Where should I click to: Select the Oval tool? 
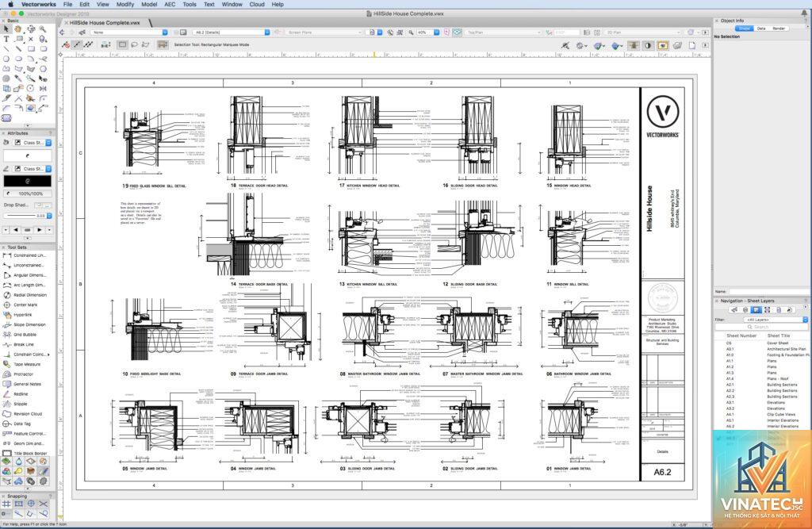point(19,59)
